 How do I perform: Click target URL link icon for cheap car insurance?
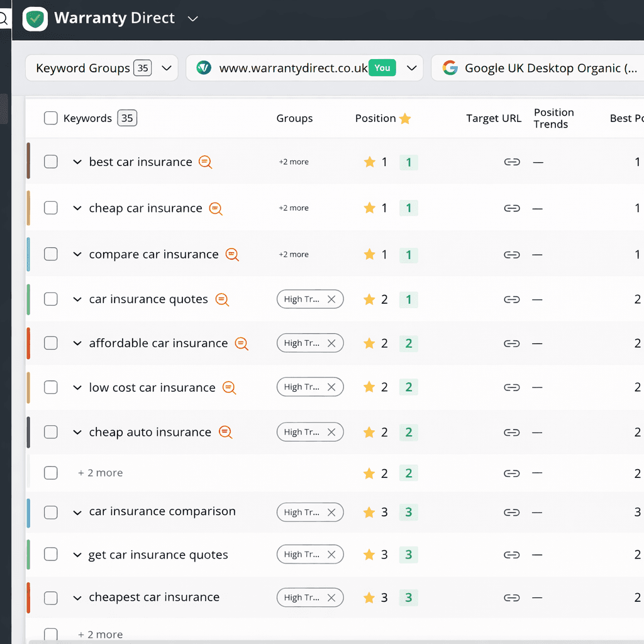coord(512,209)
